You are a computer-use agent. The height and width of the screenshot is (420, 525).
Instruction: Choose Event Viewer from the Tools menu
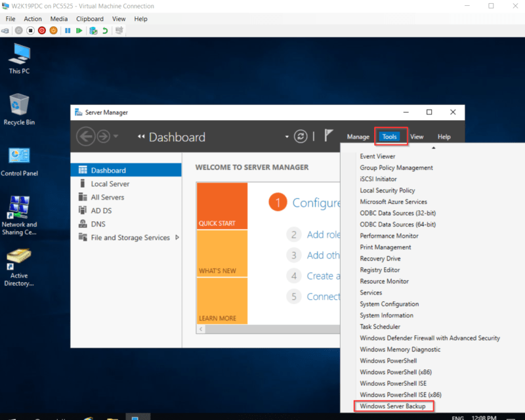(x=377, y=156)
